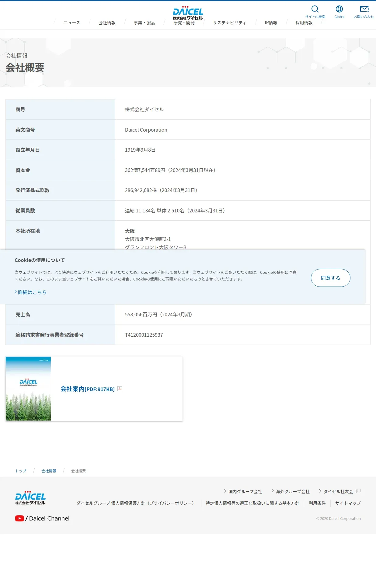Accept cookies with the 同意する button
The height and width of the screenshot is (588, 376).
(x=330, y=278)
